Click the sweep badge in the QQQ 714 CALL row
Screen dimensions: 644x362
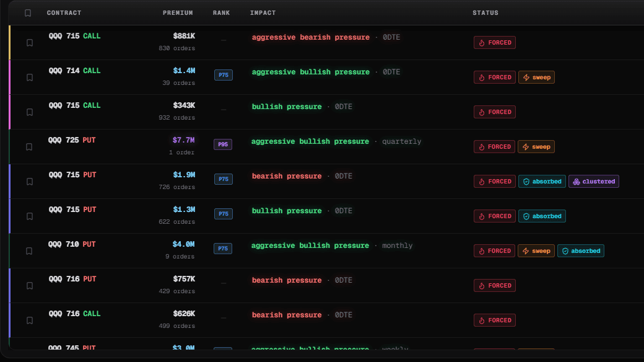pyautogui.click(x=536, y=77)
